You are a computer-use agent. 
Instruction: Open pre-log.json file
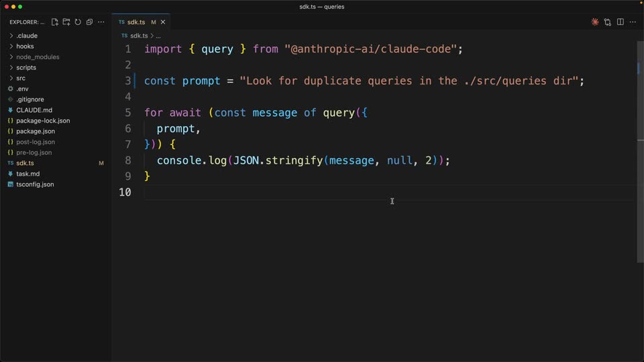coord(56,153)
